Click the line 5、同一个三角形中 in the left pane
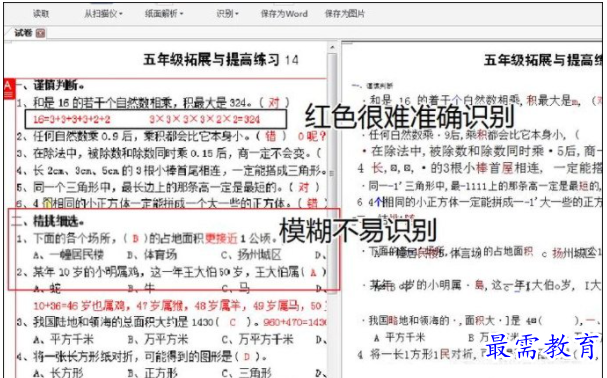Viewport: 607px width, 378px height. [x=168, y=187]
